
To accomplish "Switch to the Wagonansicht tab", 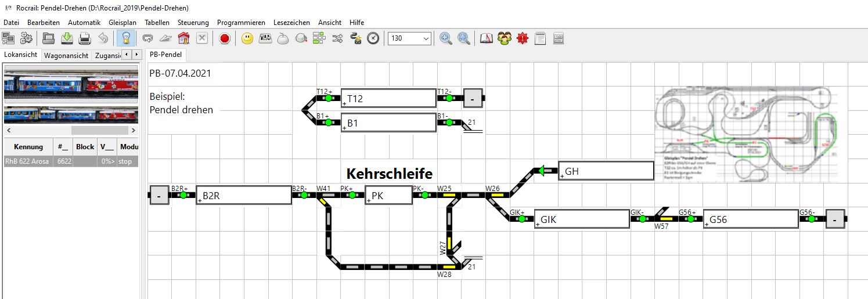I will 66,55.
